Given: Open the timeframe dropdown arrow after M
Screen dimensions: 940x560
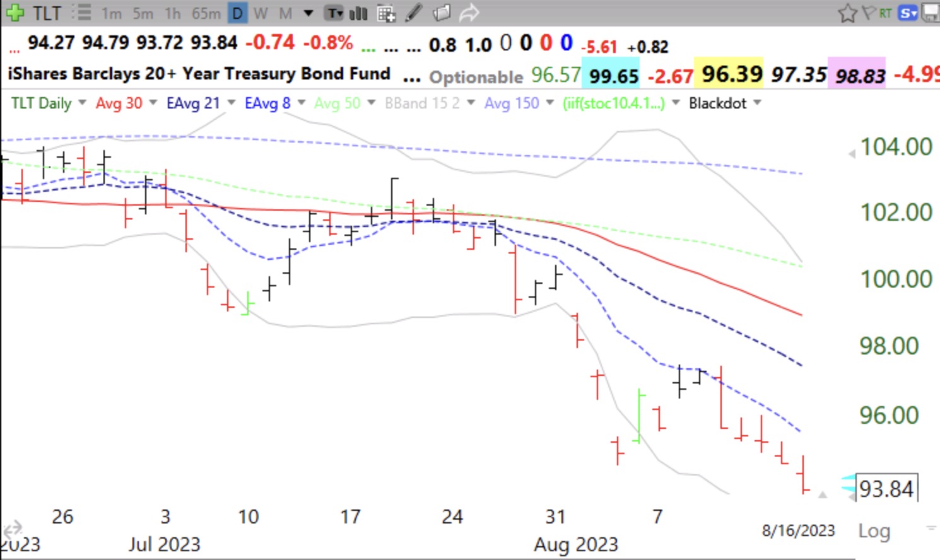Looking at the screenshot, I should pos(308,13).
